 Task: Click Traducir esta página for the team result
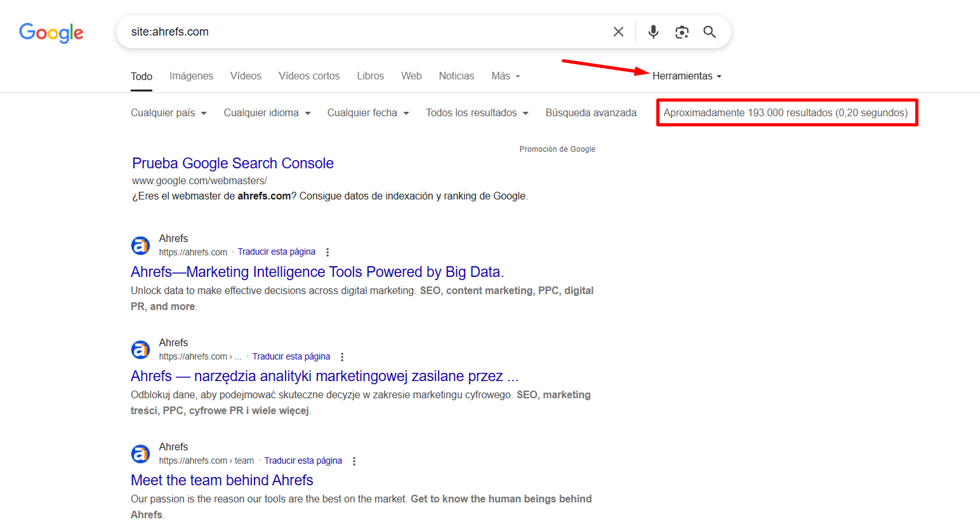303,461
